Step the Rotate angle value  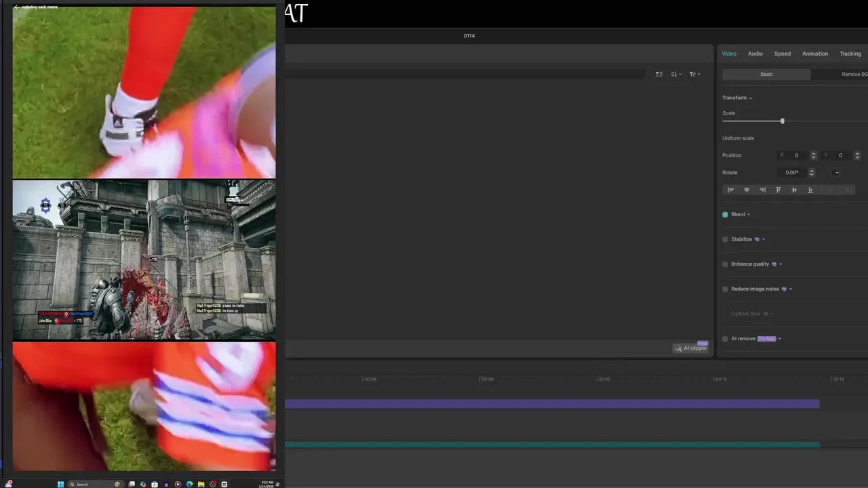click(x=811, y=172)
